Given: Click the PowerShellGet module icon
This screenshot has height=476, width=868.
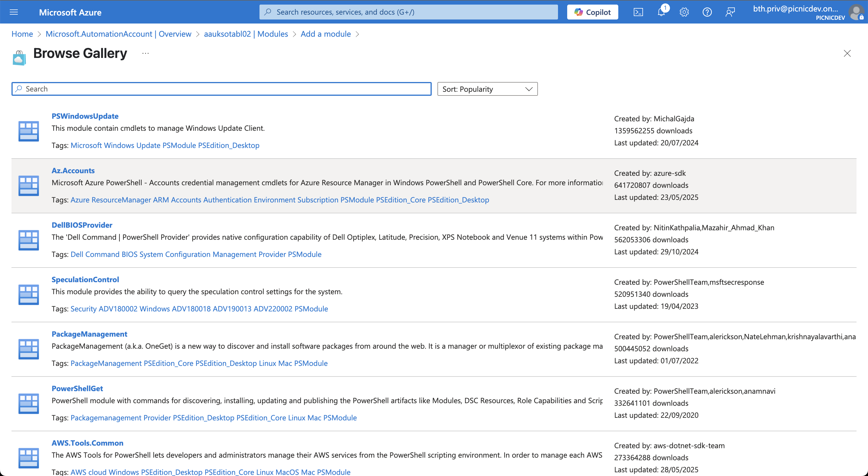Looking at the screenshot, I should click(29, 404).
